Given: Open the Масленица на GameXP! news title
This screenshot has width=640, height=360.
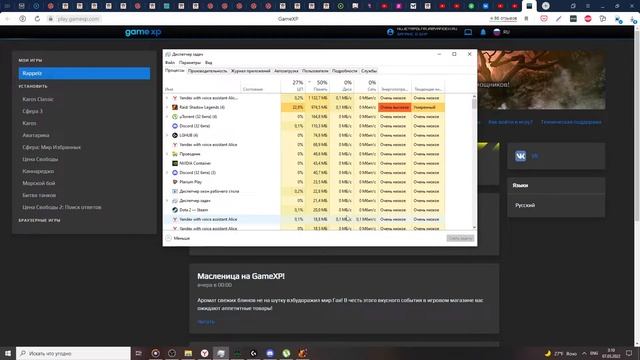Looking at the screenshot, I should 241,276.
